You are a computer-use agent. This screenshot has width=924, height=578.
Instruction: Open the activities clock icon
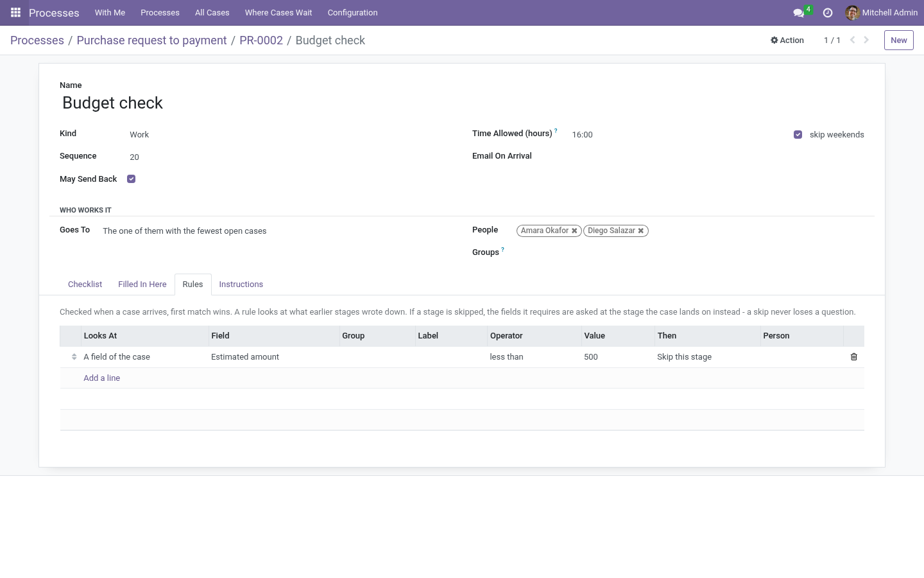coord(828,13)
